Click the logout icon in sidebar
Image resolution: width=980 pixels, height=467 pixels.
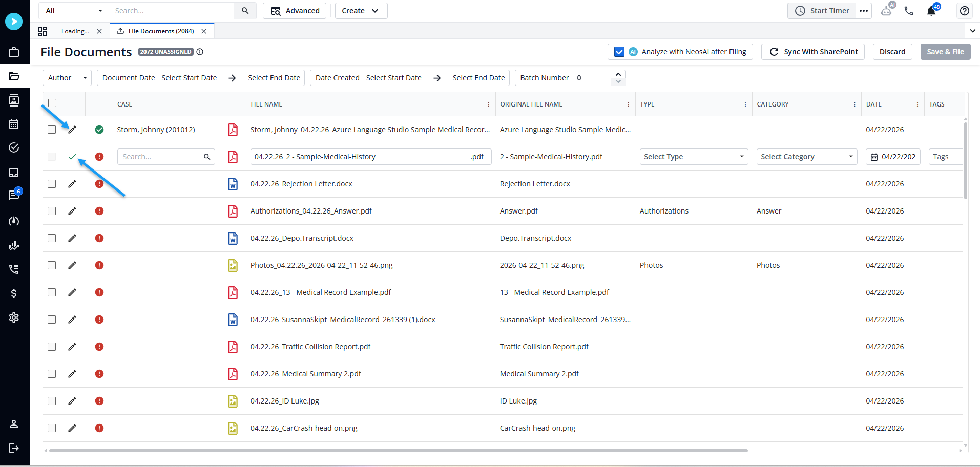pos(14,448)
